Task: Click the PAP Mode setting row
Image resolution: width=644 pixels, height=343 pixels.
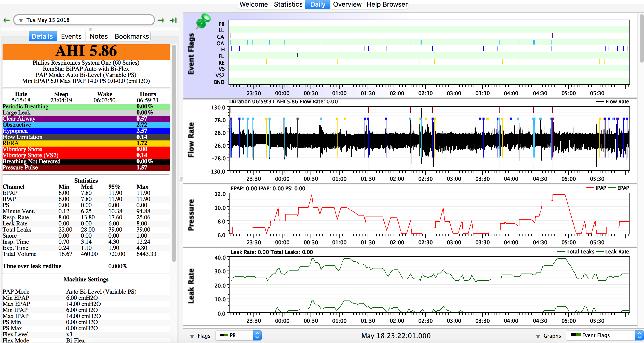Action: coord(86,292)
